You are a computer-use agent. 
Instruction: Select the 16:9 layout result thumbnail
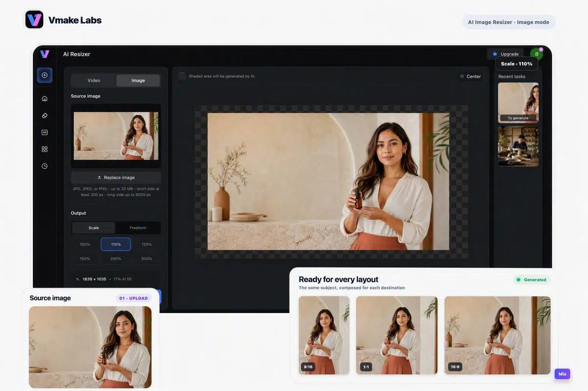click(497, 335)
